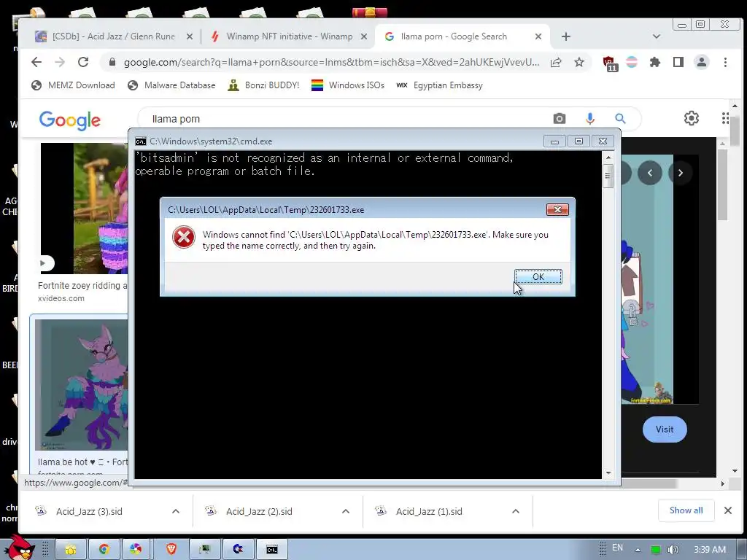The height and width of the screenshot is (560, 747).
Task: Open downloaded file Acid_Jazz (1).sid
Action: pos(429,511)
